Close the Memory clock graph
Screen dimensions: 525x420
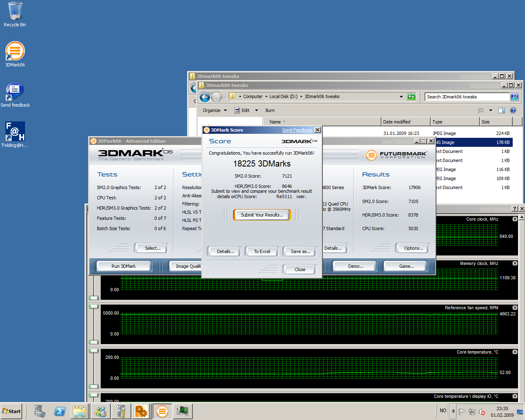click(x=515, y=263)
